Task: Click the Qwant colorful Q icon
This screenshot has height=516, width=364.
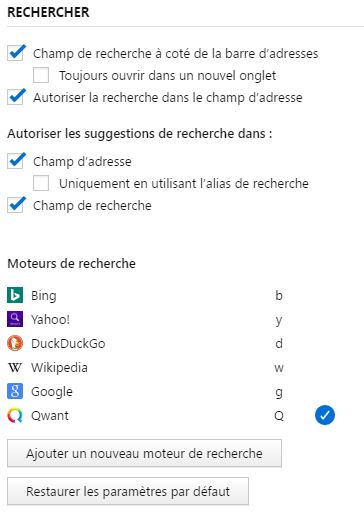Action: coord(15,416)
